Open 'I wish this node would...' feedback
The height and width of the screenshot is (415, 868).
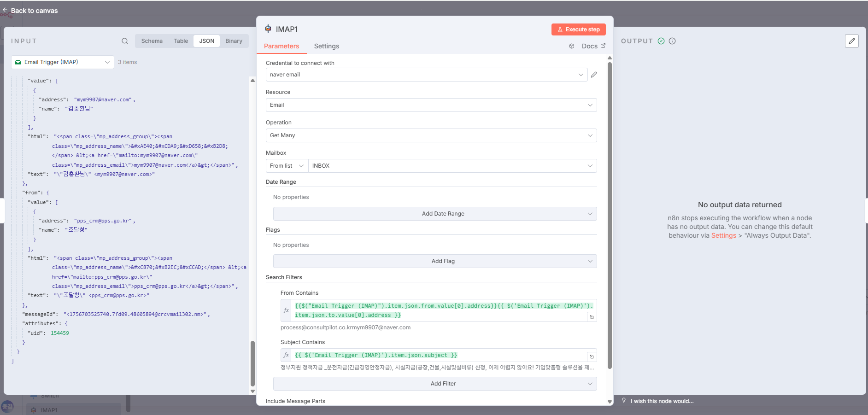click(662, 401)
